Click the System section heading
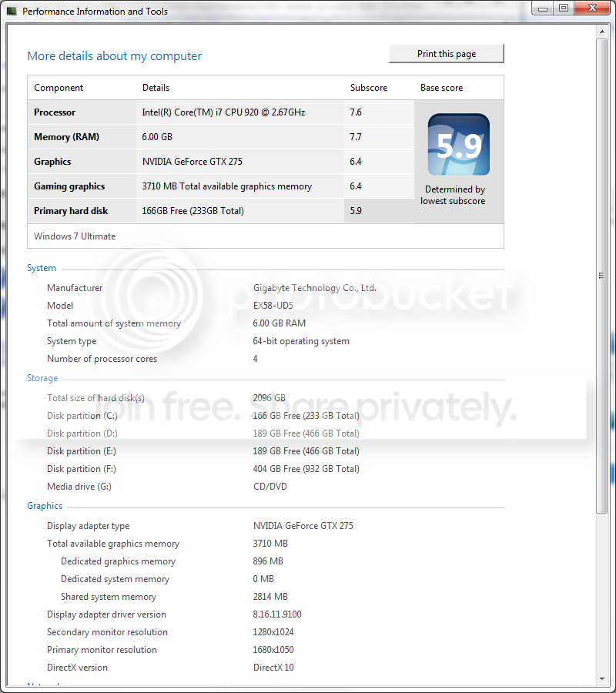 pos(42,268)
